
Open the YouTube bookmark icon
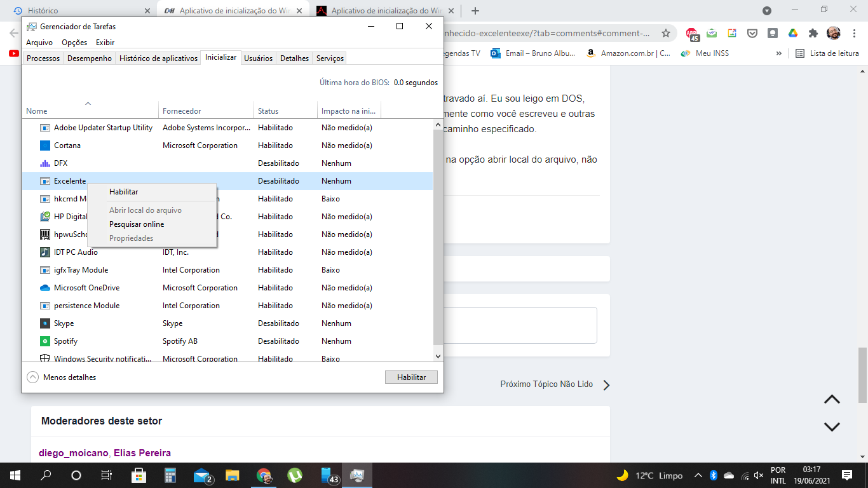[14, 53]
